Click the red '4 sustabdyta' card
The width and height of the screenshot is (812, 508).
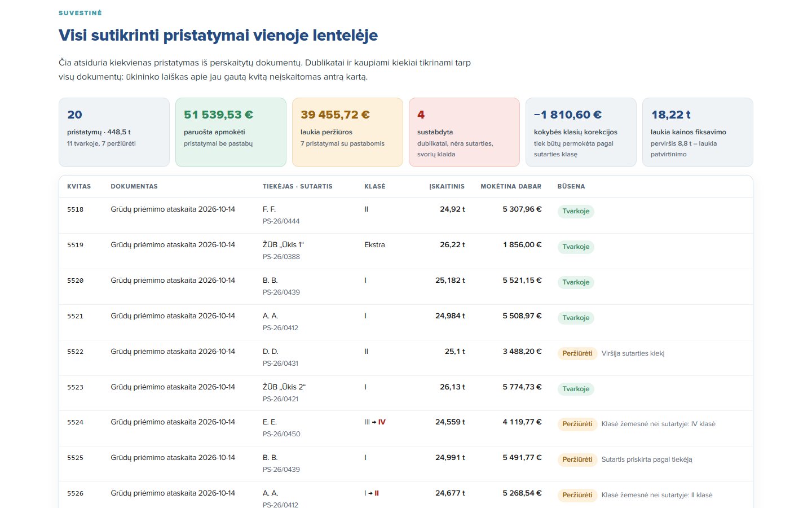coord(464,133)
